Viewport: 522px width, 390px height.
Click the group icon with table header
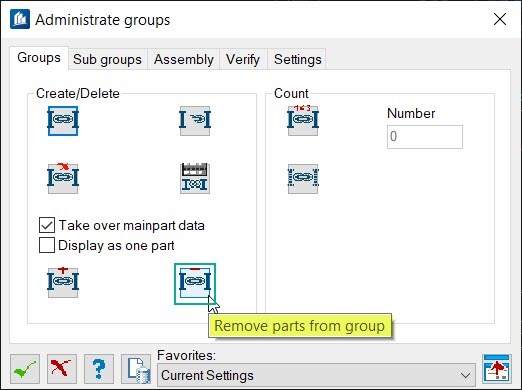195,178
